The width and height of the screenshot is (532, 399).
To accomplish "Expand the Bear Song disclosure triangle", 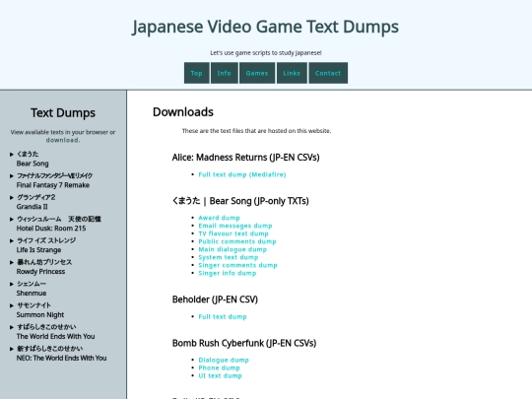I will [12, 155].
